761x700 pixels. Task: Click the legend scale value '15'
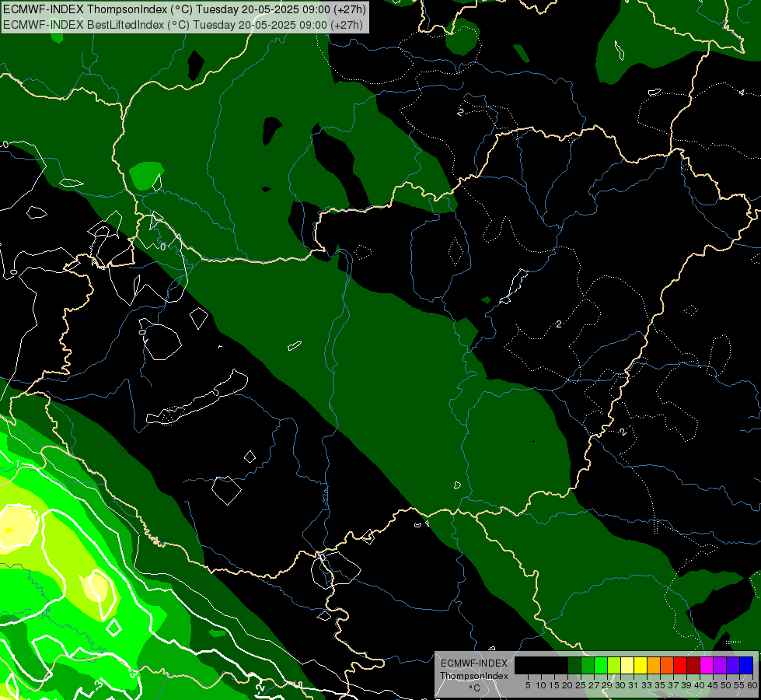tap(554, 685)
